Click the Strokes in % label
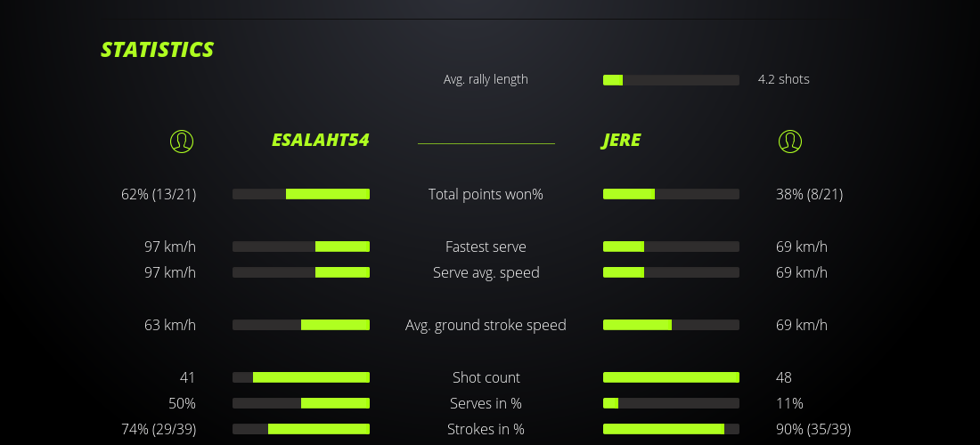 486,429
